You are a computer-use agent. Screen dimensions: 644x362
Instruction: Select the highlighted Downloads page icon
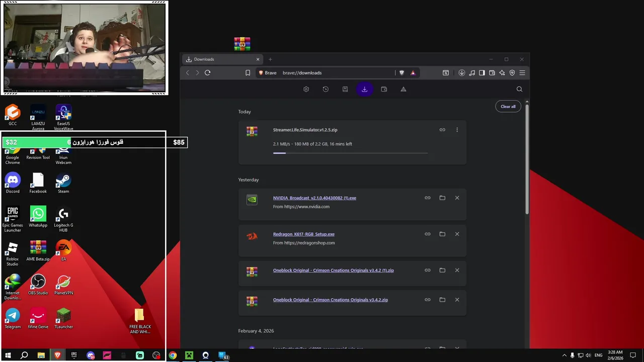pos(364,89)
